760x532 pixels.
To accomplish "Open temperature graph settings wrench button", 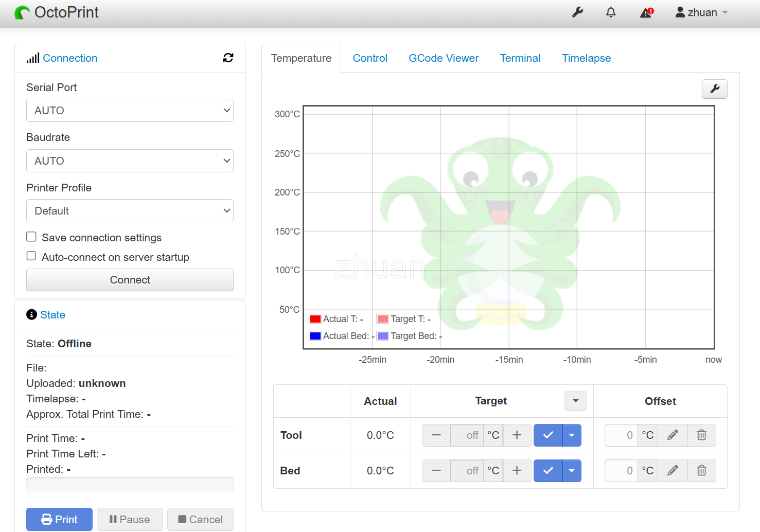I will click(x=714, y=89).
